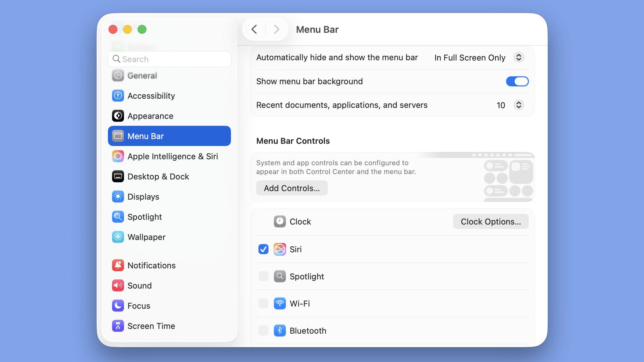Select General settings in the sidebar
Viewport: 644px width, 362px height.
point(142,75)
